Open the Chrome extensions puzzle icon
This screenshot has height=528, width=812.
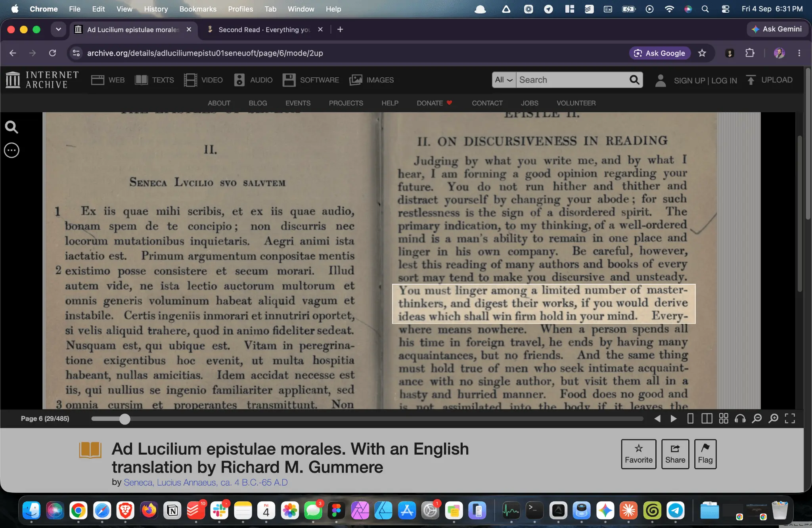tap(750, 53)
